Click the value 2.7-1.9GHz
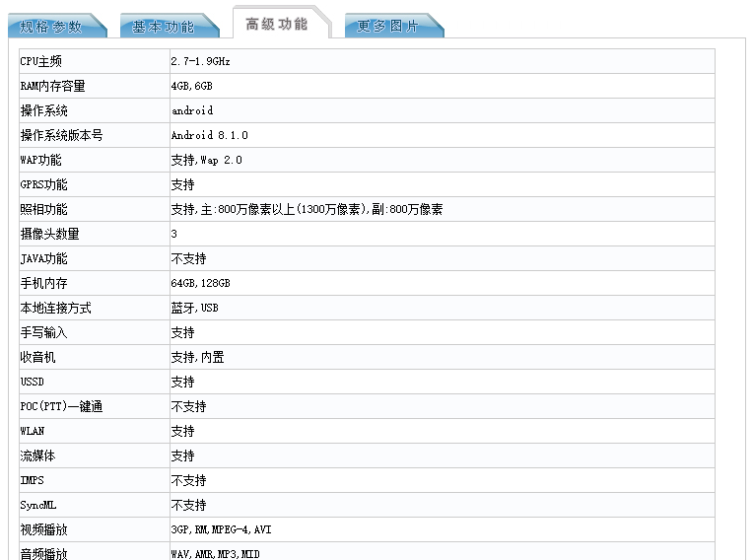Screen dimensions: 753x560 pos(200,61)
